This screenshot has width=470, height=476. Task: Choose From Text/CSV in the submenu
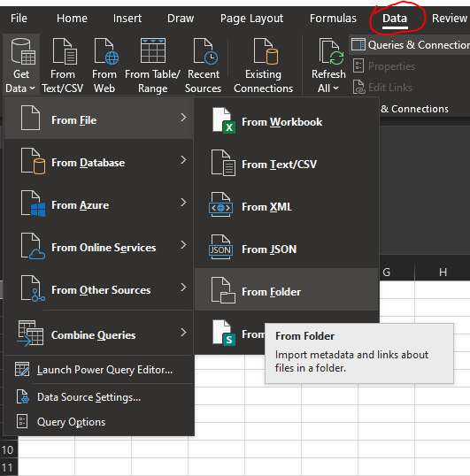[x=287, y=165]
